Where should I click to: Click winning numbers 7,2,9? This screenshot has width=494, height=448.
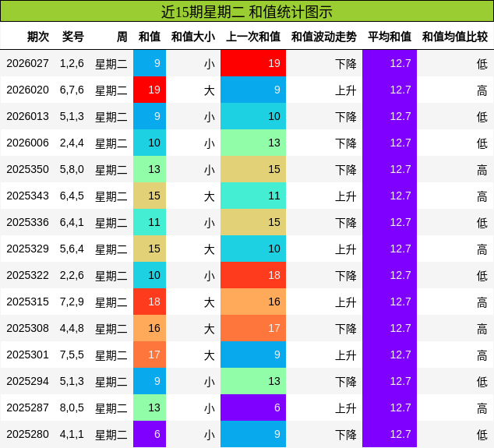pos(72,302)
